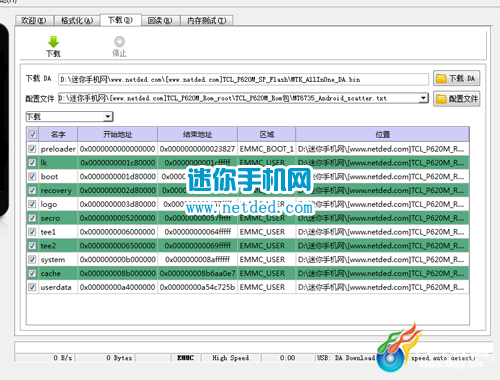Click the 区域 column header
This screenshot has width=500, height=380.
(267, 135)
